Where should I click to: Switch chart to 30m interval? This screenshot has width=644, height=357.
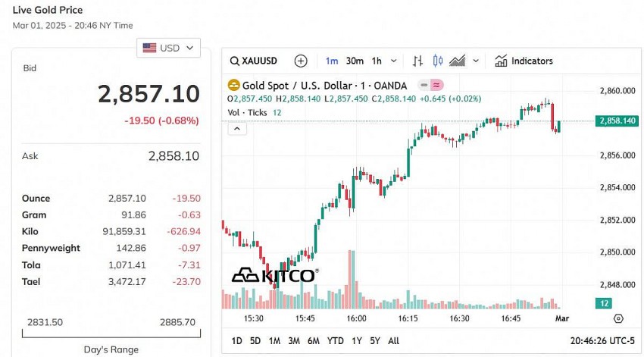(x=355, y=61)
